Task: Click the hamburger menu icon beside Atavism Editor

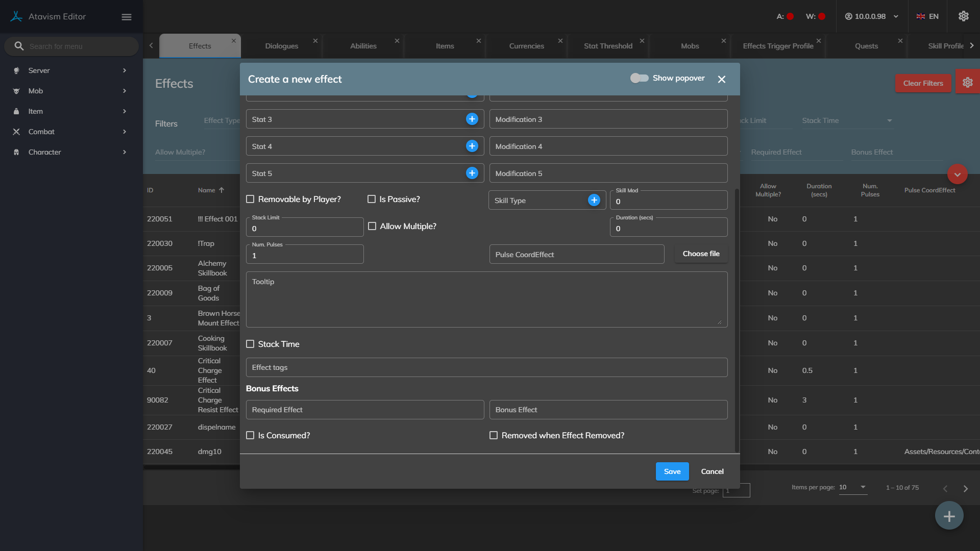Action: tap(127, 17)
